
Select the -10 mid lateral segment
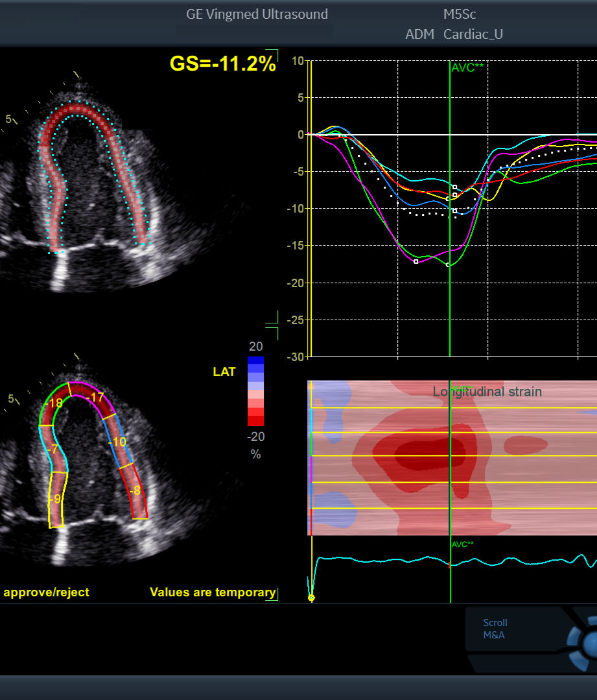117,442
